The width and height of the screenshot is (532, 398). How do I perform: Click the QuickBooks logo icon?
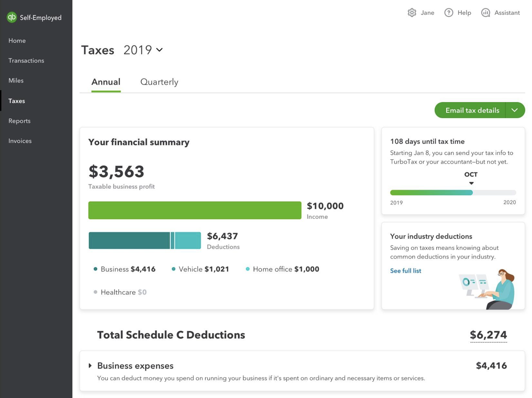coord(12,17)
